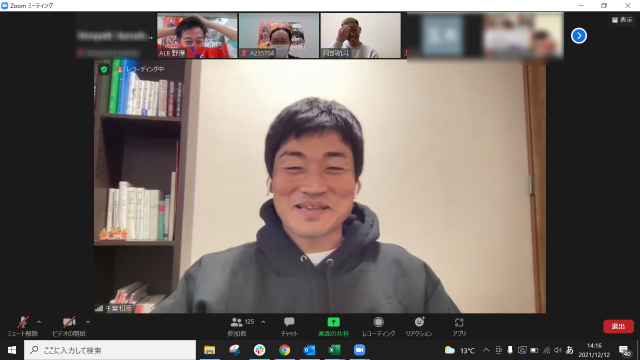Click the blue next arrow in the gallery strip
This screenshot has width=640, height=360.
pos(579,36)
